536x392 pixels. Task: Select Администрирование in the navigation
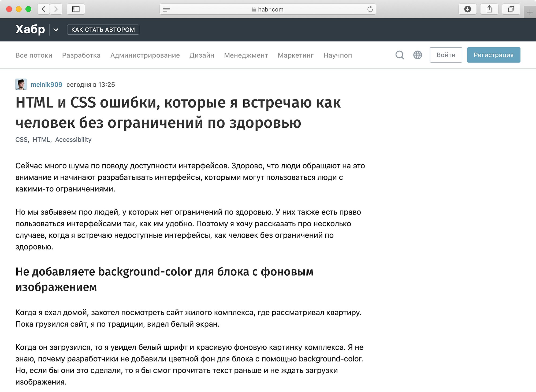[145, 55]
